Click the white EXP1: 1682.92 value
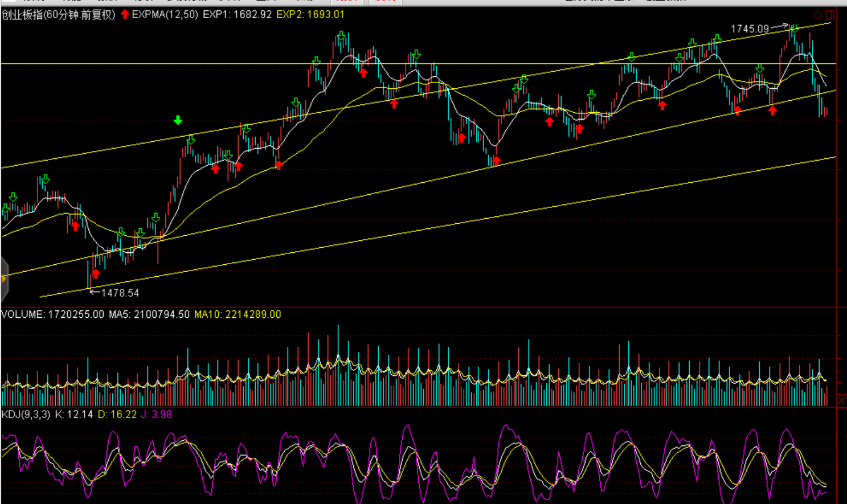Image resolution: width=847 pixels, height=504 pixels. [x=237, y=15]
